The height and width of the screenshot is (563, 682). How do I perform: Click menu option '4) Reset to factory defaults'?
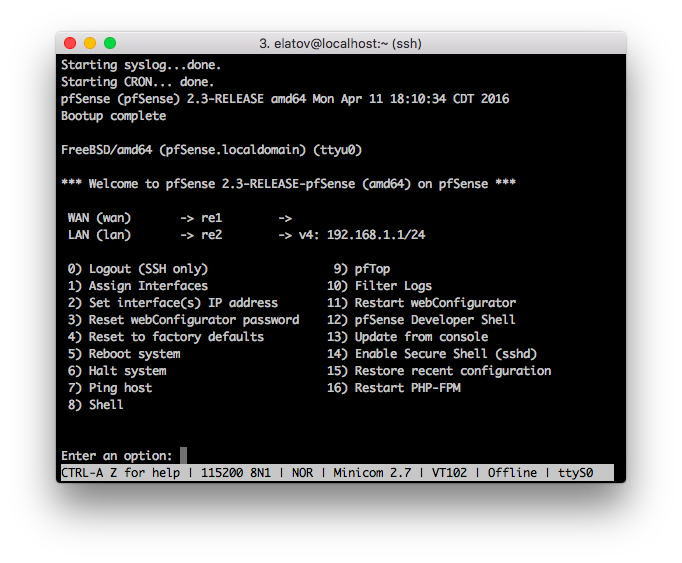tap(166, 337)
